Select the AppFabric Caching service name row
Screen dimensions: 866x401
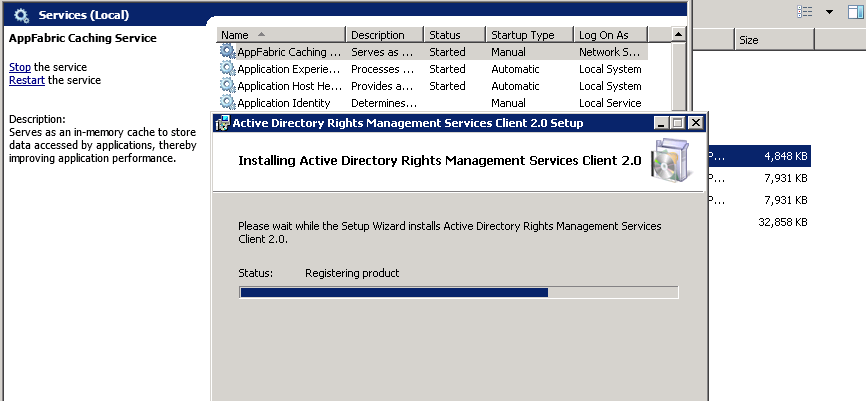coord(289,52)
